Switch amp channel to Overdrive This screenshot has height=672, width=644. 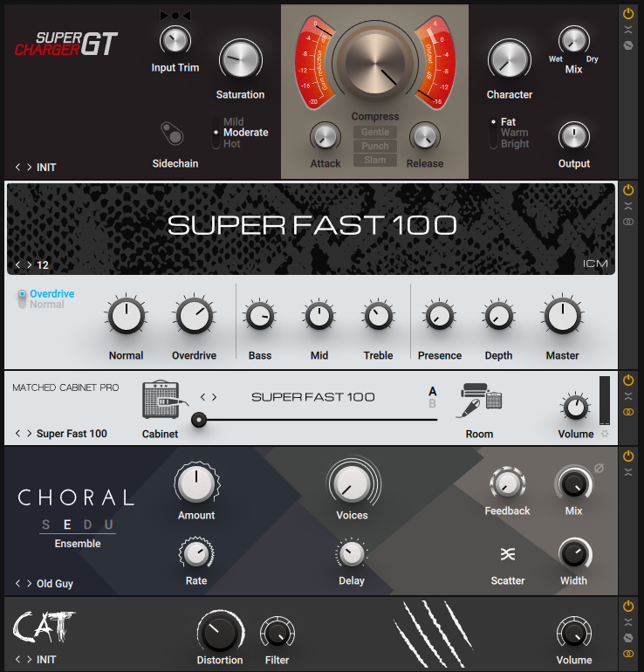[x=51, y=293]
